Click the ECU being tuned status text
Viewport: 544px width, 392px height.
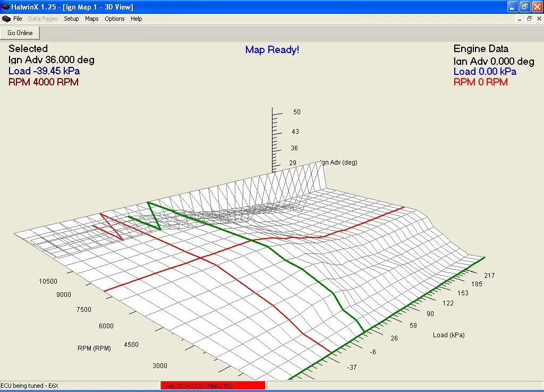[x=31, y=386]
